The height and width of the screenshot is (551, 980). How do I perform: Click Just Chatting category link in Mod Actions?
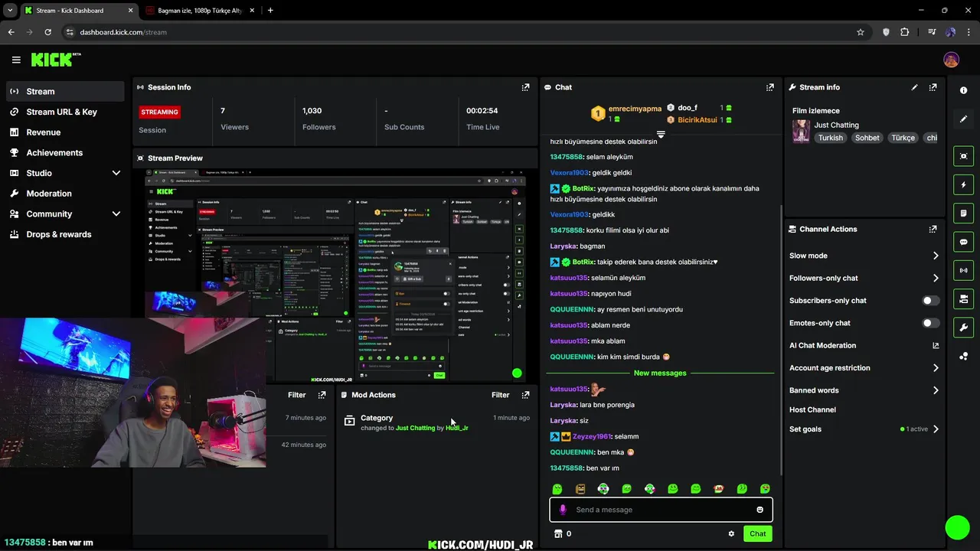415,428
